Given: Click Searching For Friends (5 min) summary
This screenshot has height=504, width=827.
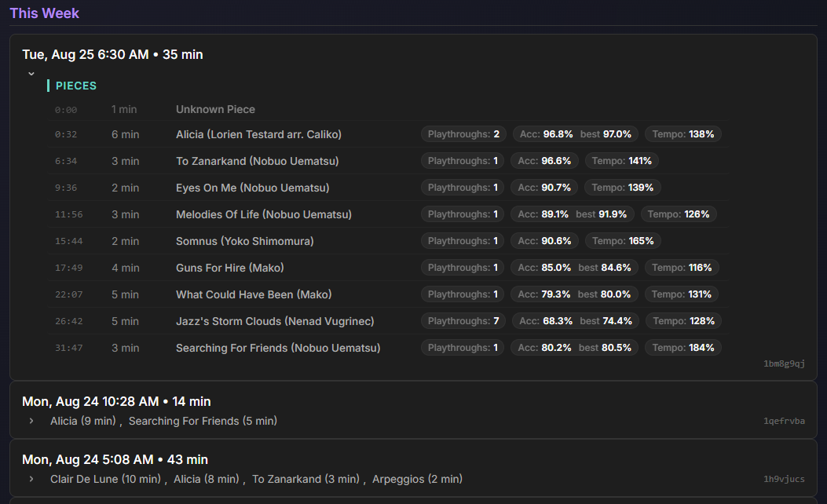Looking at the screenshot, I should [203, 421].
